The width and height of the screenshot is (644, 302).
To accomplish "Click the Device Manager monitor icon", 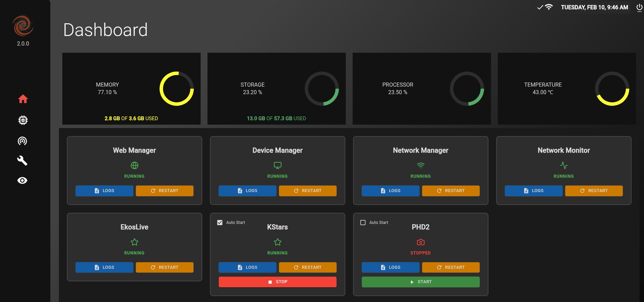I will point(278,165).
